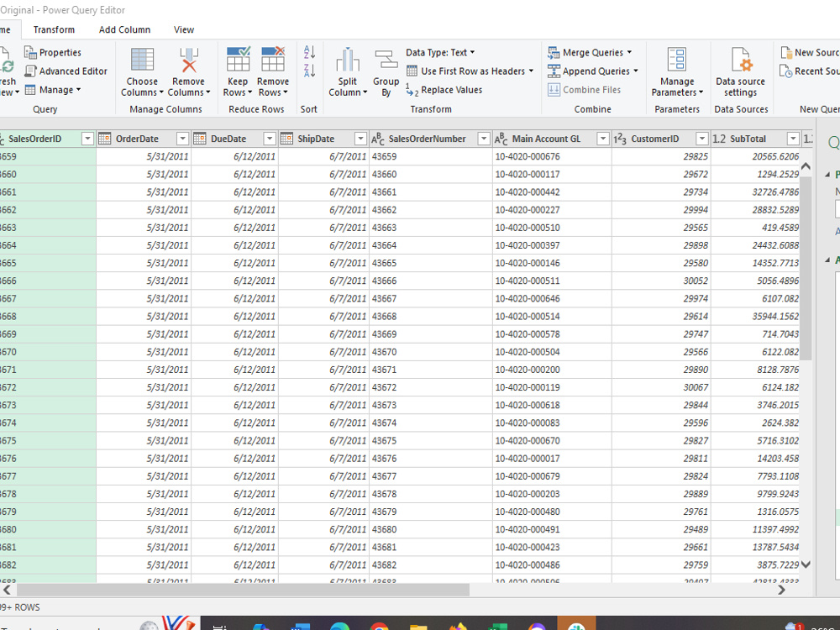Click the scroll left arrow
The image size is (840, 630).
(7, 590)
